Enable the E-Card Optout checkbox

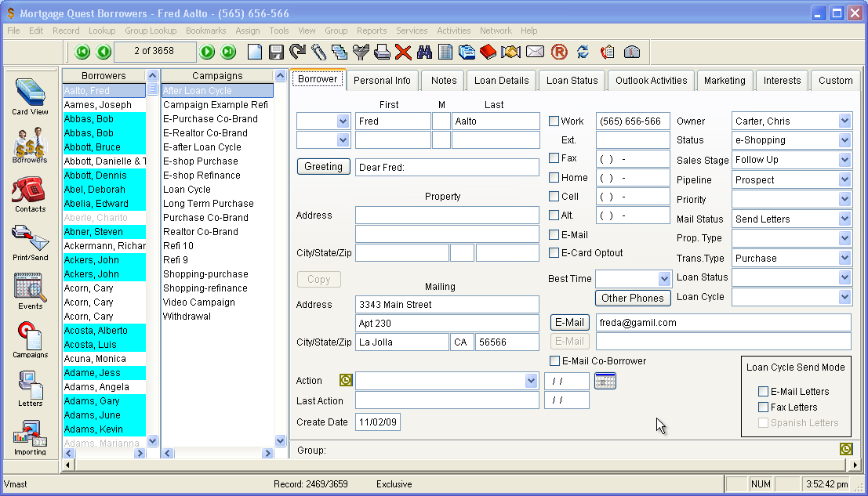click(554, 253)
